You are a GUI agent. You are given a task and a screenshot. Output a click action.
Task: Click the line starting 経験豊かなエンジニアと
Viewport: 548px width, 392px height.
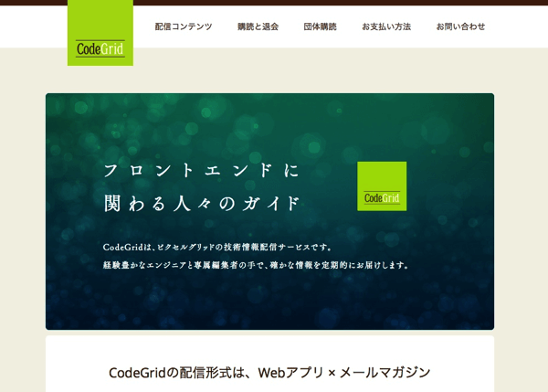pyautogui.click(x=256, y=265)
